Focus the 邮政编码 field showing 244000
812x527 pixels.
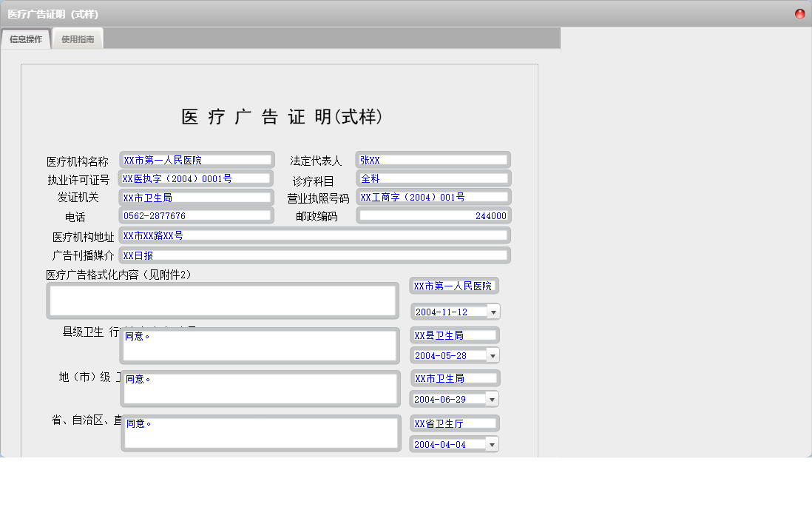tap(433, 215)
